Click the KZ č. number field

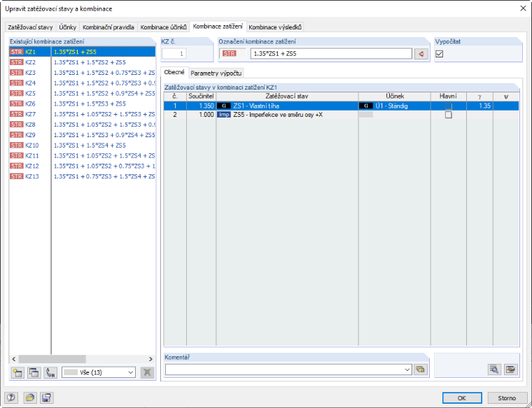(x=174, y=54)
